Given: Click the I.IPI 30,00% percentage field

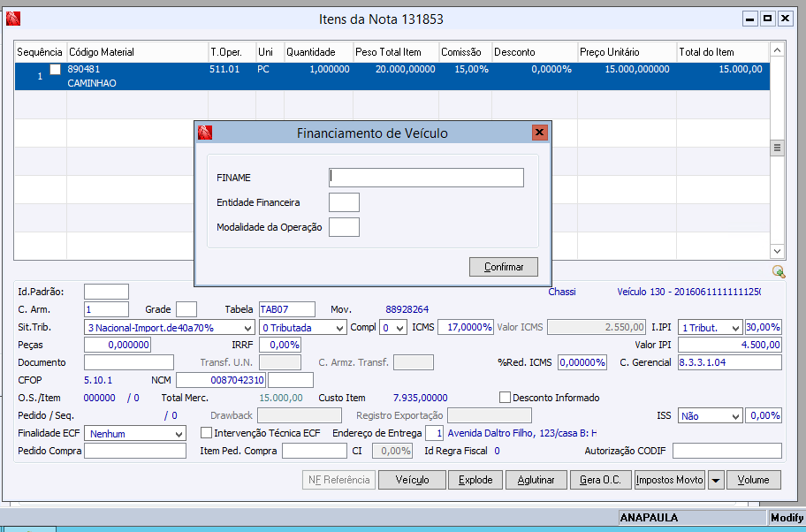Looking at the screenshot, I should coord(764,327).
